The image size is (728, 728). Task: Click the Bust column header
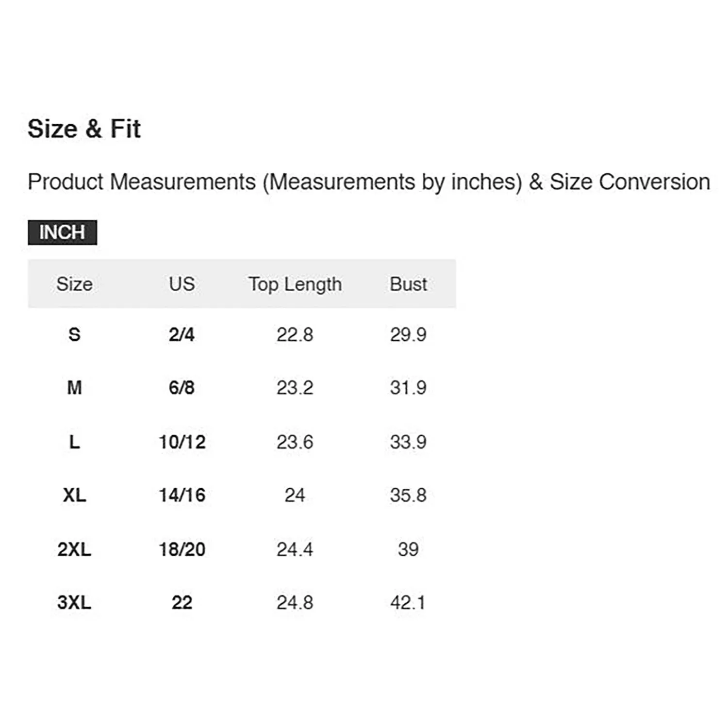[408, 284]
